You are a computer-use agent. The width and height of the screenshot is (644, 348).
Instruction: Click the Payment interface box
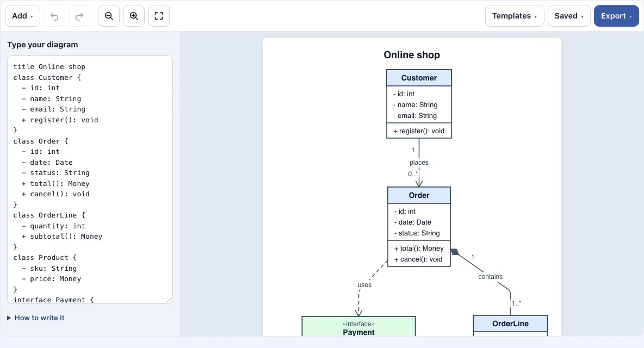point(358,327)
